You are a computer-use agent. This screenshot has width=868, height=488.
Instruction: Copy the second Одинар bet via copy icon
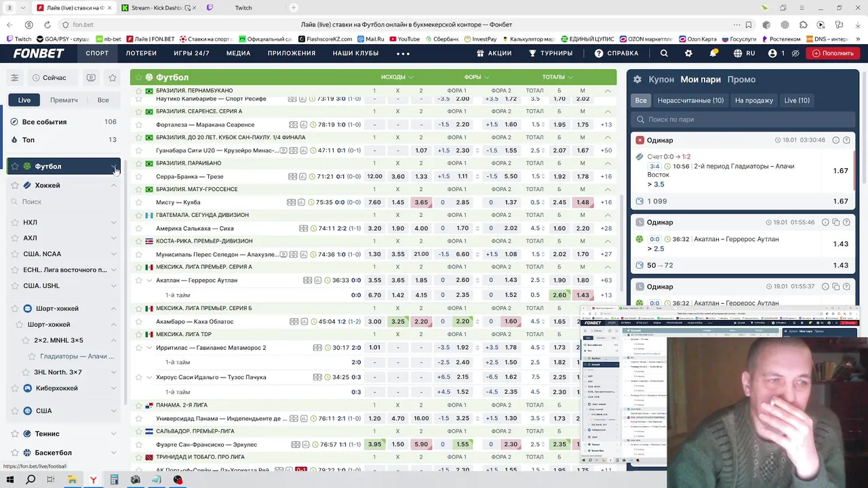(835, 222)
